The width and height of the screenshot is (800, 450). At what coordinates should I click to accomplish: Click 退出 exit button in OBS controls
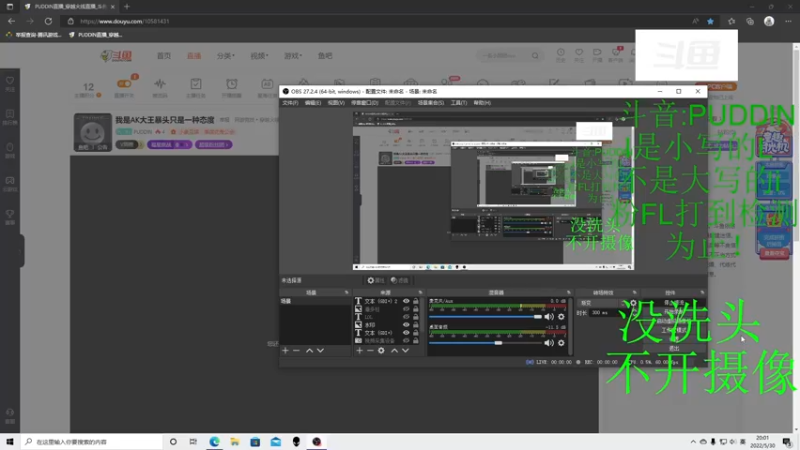pyautogui.click(x=674, y=348)
